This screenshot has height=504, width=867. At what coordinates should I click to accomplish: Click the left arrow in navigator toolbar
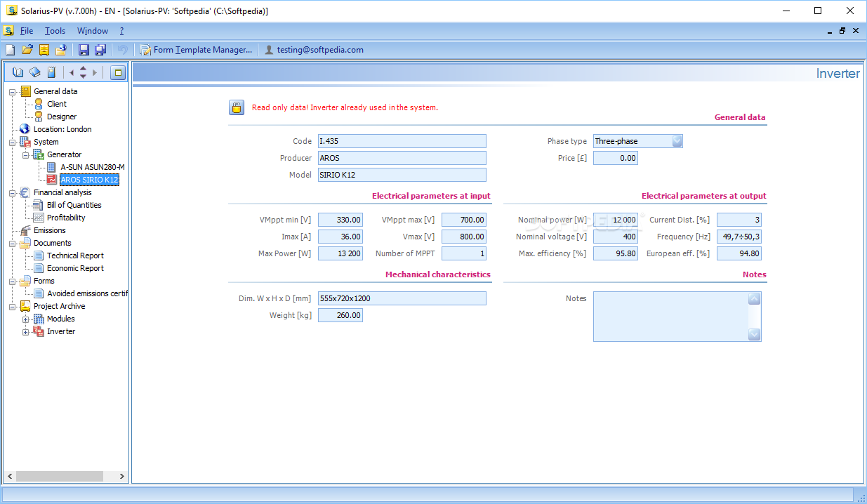tap(71, 72)
